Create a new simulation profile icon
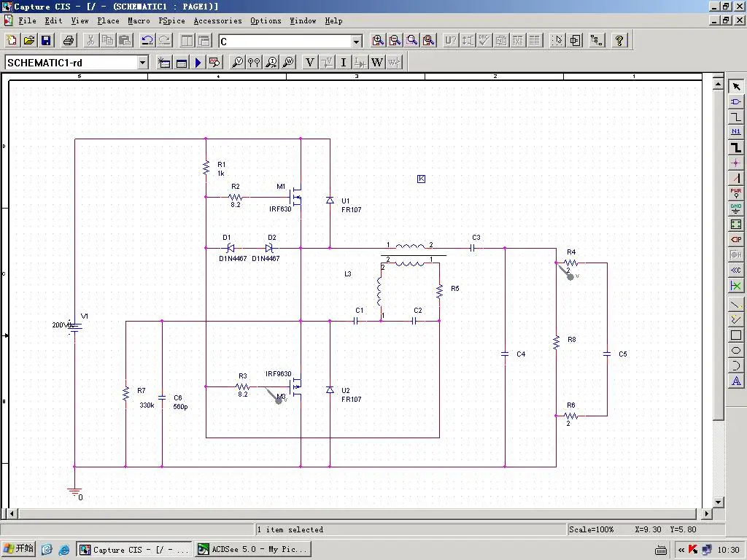Screen dimensions: 747x560 pos(164,63)
